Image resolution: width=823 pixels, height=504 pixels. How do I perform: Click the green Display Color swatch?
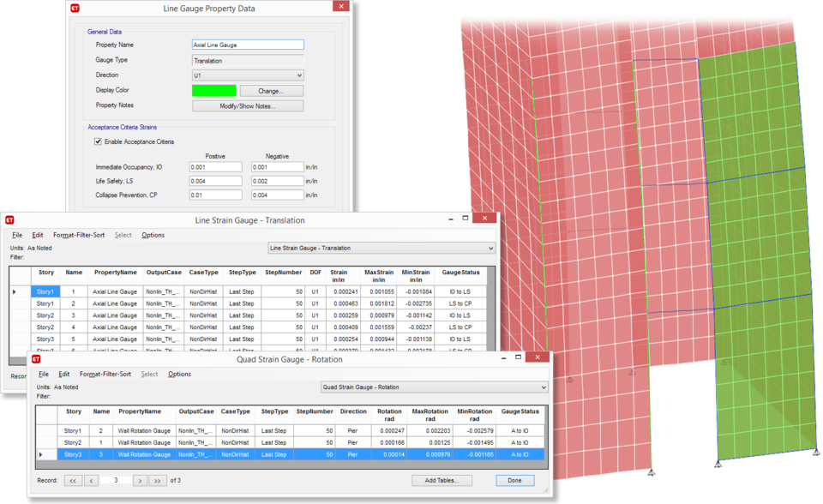(213, 91)
